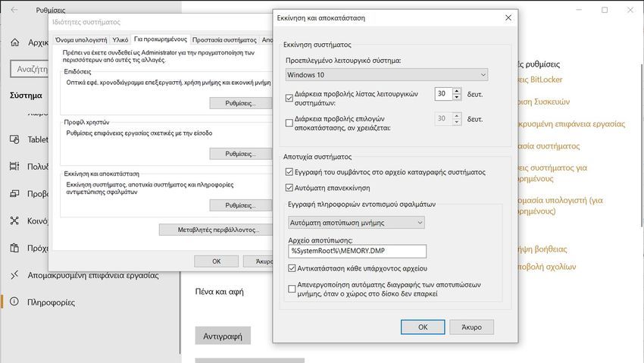The image size is (644, 363).
Task: Open the Remote Desktop icon in sidebar
Action: 15,275
